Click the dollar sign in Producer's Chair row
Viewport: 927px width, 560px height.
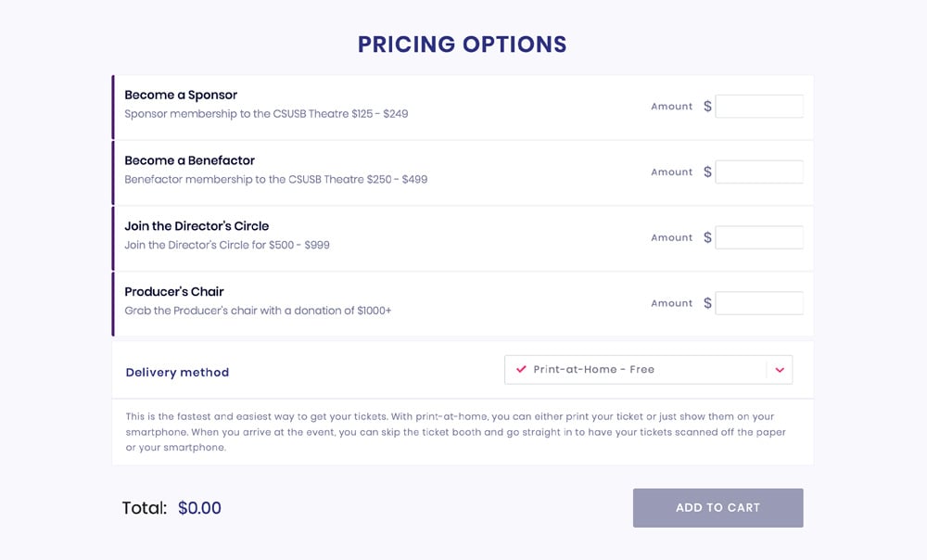707,303
